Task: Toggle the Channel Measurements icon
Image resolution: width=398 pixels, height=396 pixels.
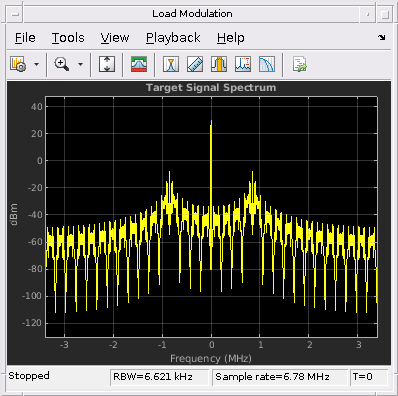Action: pos(219,64)
